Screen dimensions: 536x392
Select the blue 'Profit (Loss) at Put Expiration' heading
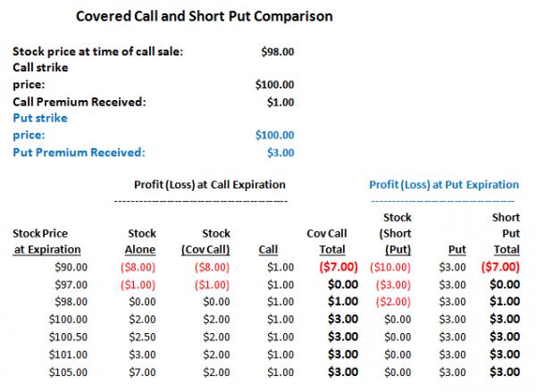(x=444, y=185)
